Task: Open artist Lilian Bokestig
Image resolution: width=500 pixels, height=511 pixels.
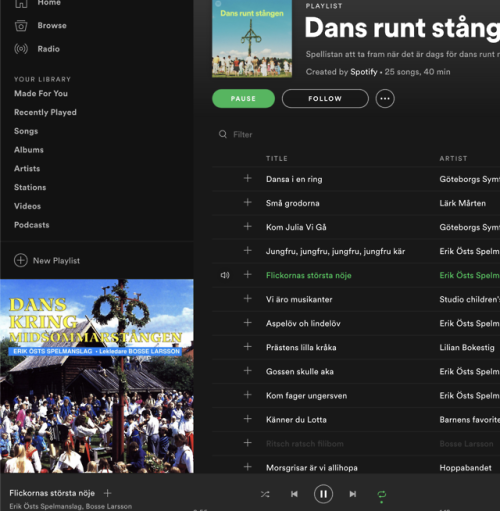Action: tap(467, 347)
